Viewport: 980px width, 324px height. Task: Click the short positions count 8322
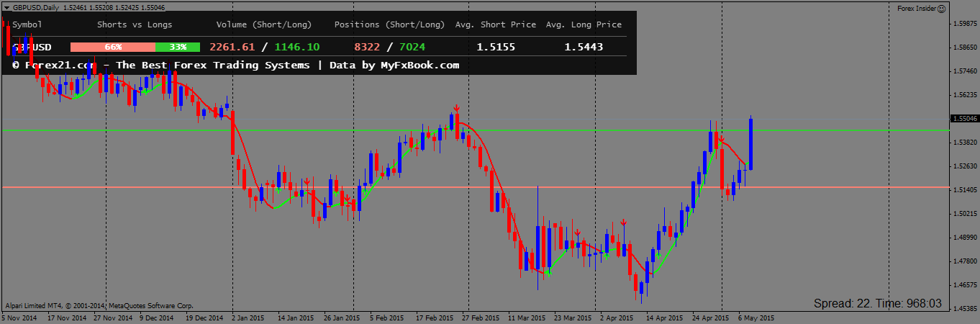[x=367, y=47]
